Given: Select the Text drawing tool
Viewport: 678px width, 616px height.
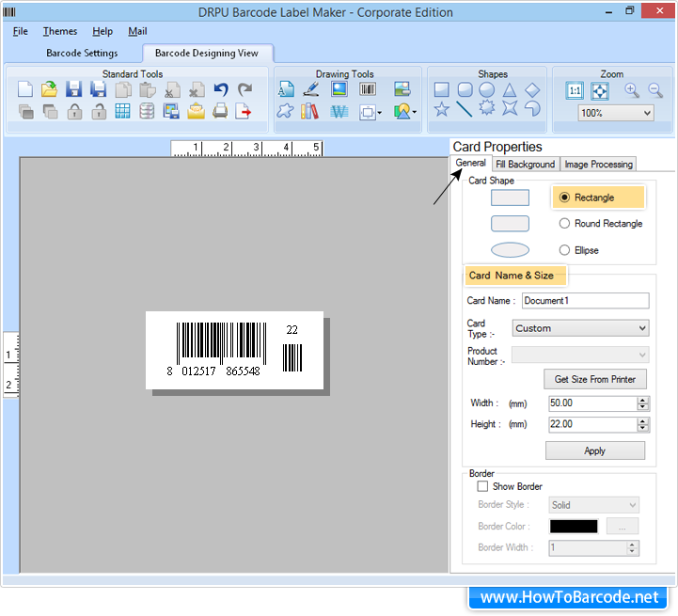Looking at the screenshot, I should (286, 89).
